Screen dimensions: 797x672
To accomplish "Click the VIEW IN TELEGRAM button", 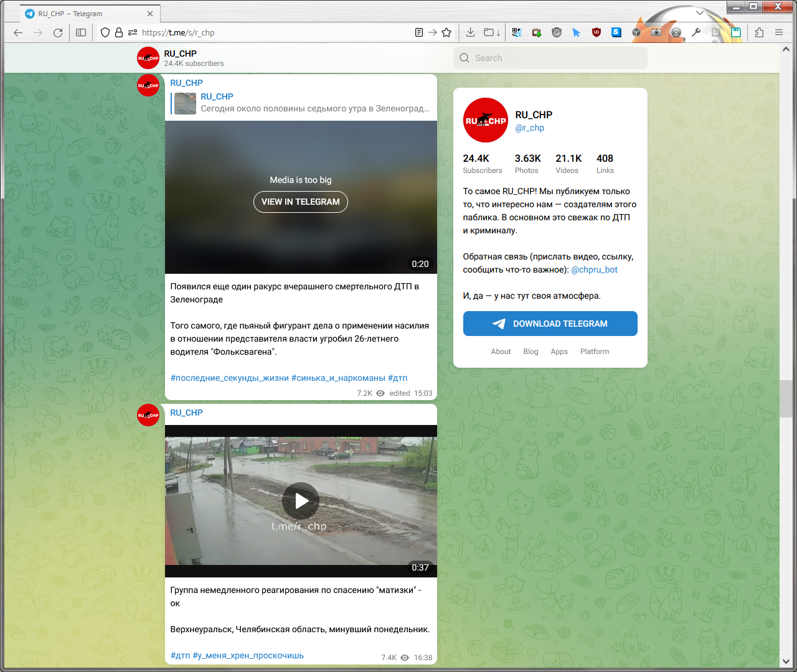I will coord(301,202).
